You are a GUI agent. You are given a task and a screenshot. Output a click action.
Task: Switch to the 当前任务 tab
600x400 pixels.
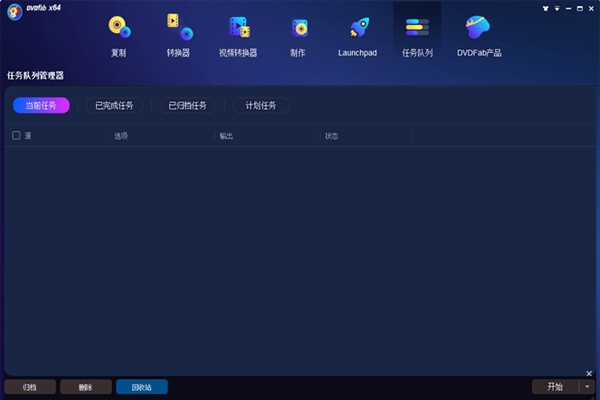click(x=41, y=105)
